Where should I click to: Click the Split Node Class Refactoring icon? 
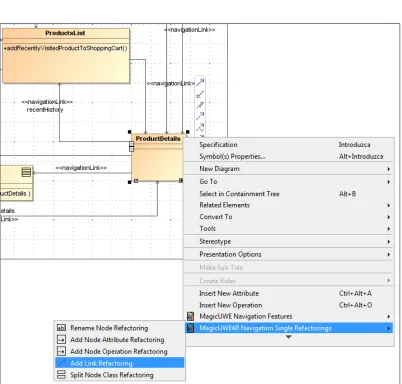click(x=61, y=375)
